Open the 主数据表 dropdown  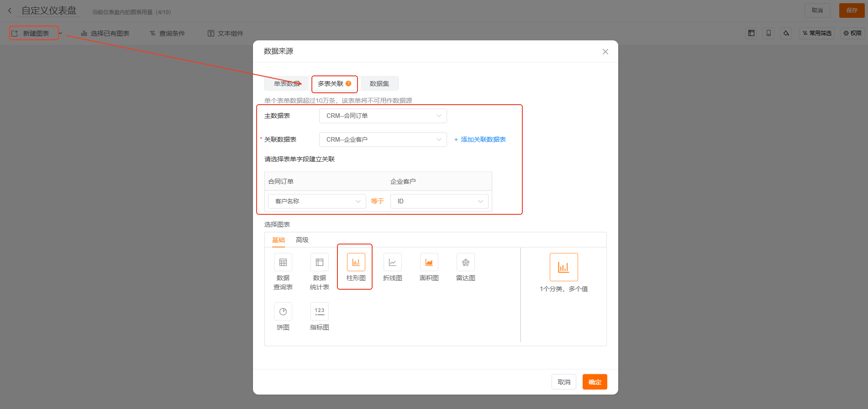coord(383,116)
